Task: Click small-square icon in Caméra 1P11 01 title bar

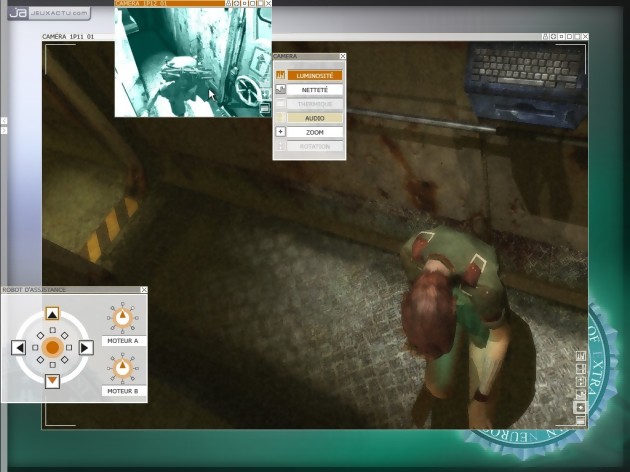Action: pyautogui.click(x=561, y=37)
